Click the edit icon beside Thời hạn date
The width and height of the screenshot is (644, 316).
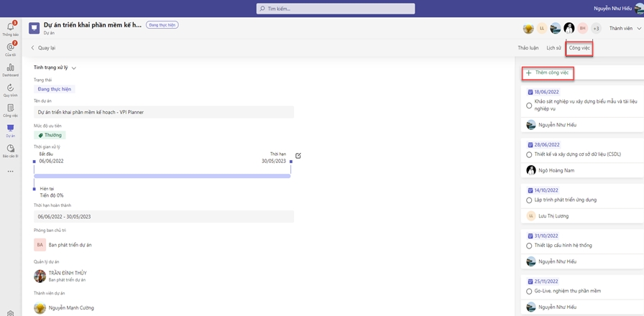coord(298,156)
